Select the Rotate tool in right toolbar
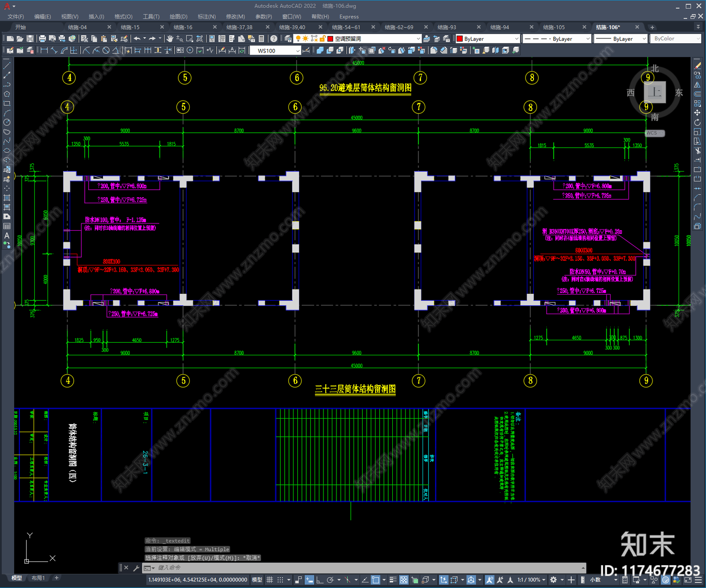The height and width of the screenshot is (588, 706). (x=697, y=122)
